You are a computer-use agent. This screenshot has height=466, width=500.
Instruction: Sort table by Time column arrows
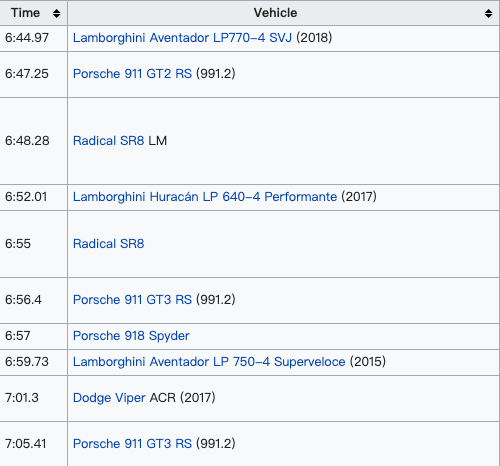(x=56, y=13)
